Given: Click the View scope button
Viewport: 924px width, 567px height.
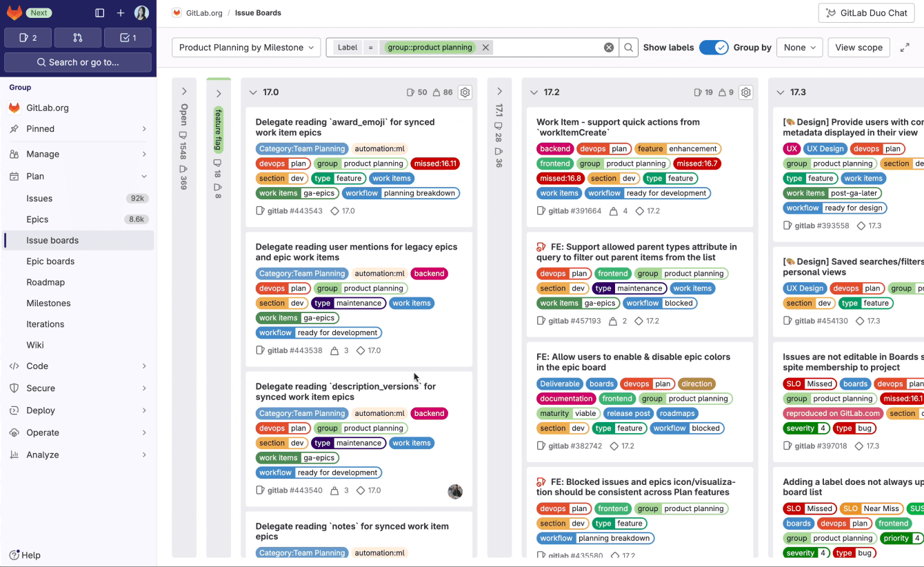Looking at the screenshot, I should 858,48.
